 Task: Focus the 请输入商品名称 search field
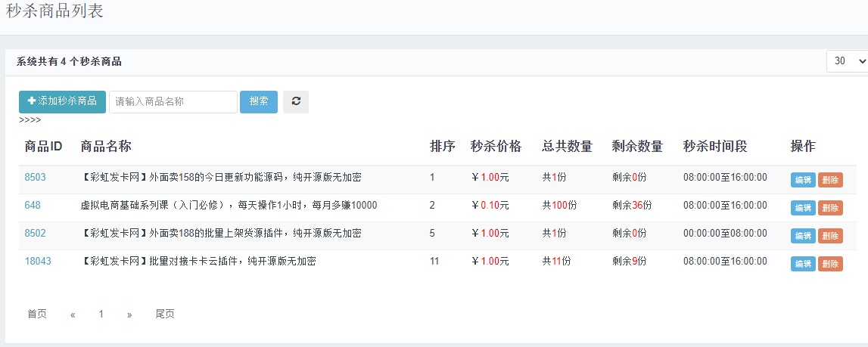[x=173, y=102]
